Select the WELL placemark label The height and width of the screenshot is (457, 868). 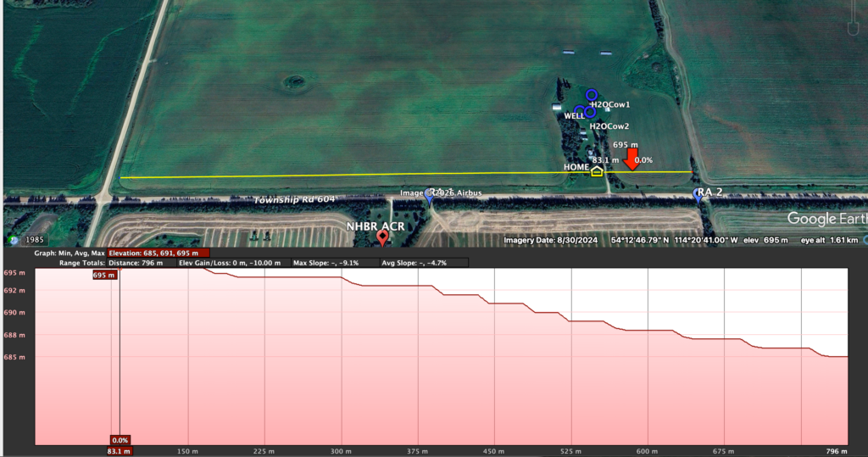[574, 115]
